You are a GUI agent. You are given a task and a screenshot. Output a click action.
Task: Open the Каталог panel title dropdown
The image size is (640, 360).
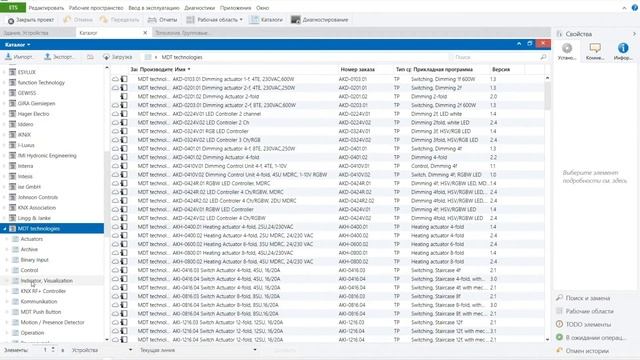click(18, 44)
